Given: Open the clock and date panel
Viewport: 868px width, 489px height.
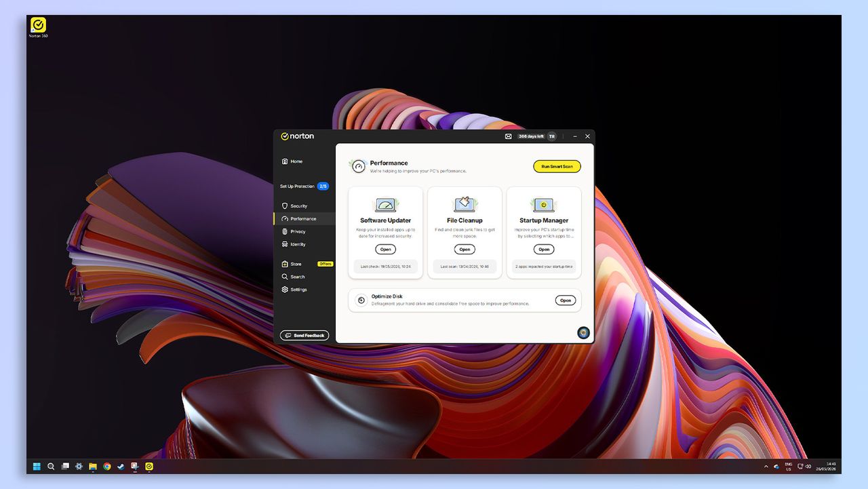Looking at the screenshot, I should tap(826, 467).
